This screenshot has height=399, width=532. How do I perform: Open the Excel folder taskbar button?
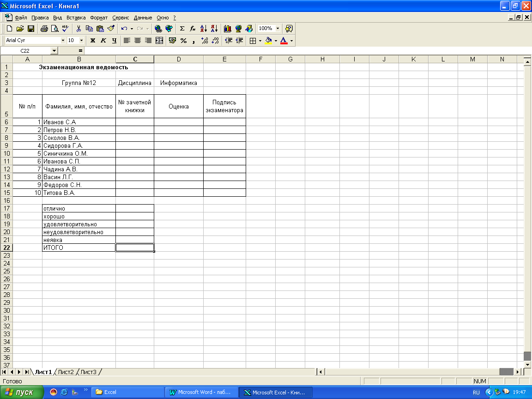pos(127,392)
